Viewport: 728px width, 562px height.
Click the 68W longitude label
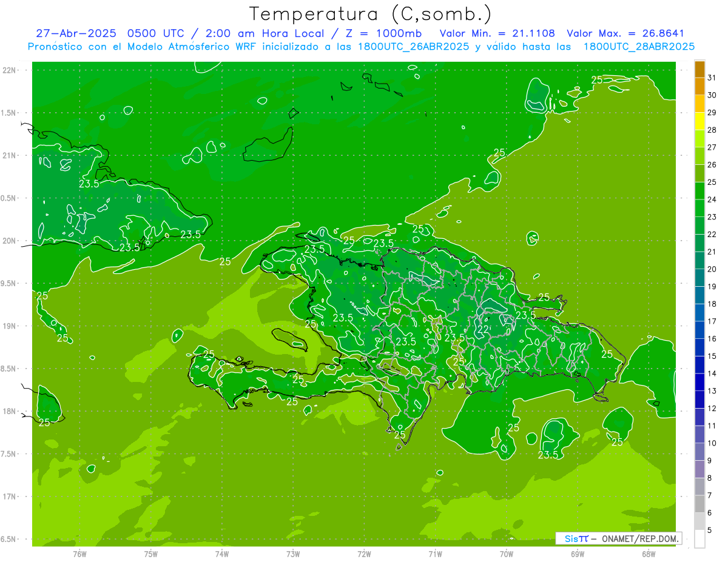649,554
